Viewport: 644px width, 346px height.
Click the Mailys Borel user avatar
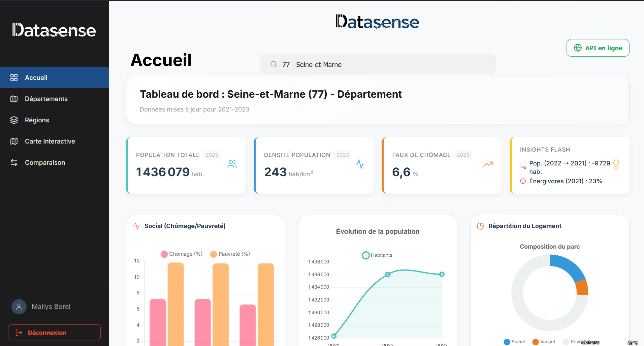[x=19, y=307]
